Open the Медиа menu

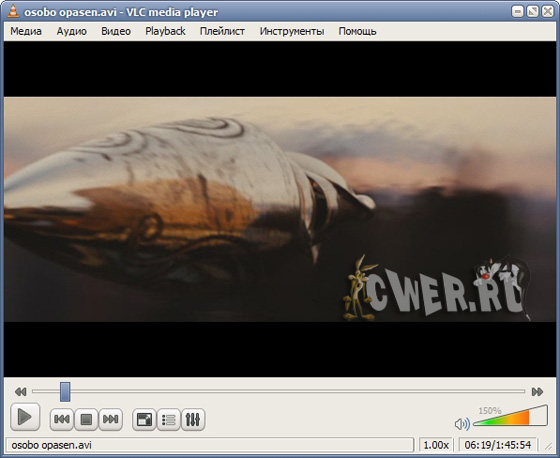[26, 31]
